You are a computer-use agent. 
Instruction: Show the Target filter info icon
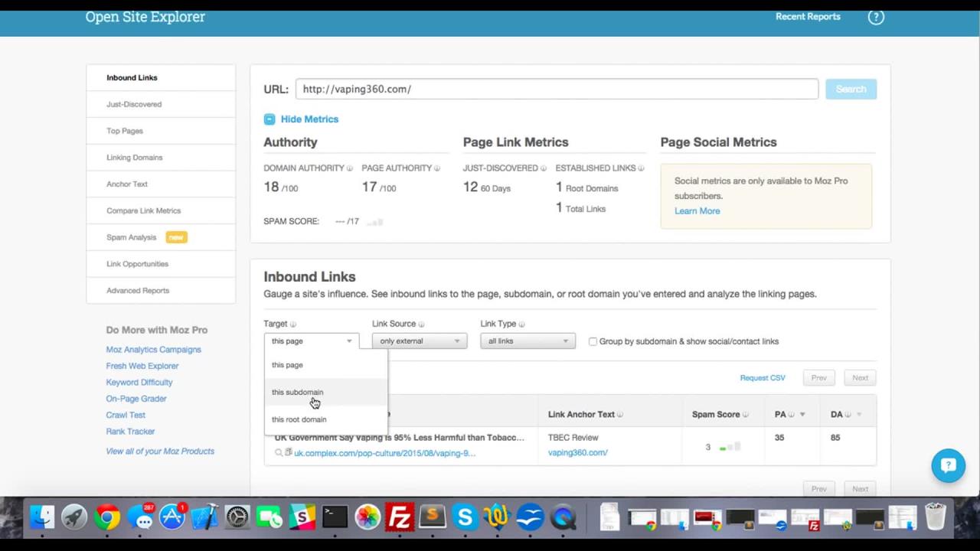[292, 324]
